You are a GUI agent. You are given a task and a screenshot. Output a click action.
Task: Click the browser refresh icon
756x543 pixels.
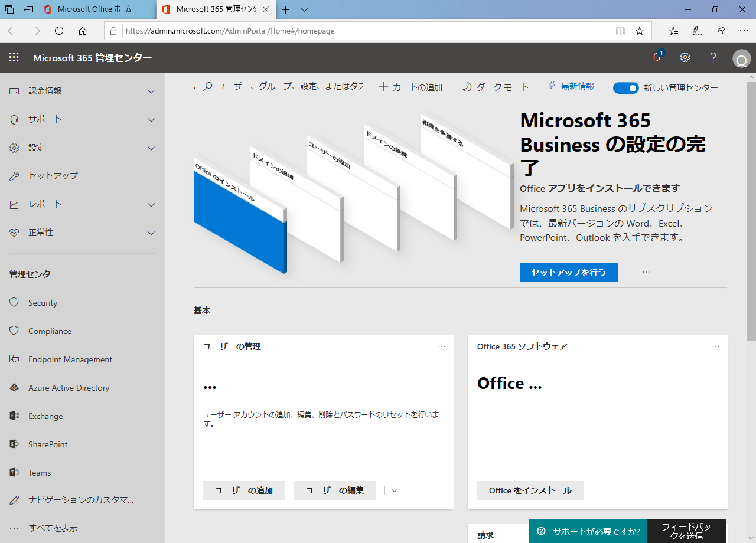[59, 31]
